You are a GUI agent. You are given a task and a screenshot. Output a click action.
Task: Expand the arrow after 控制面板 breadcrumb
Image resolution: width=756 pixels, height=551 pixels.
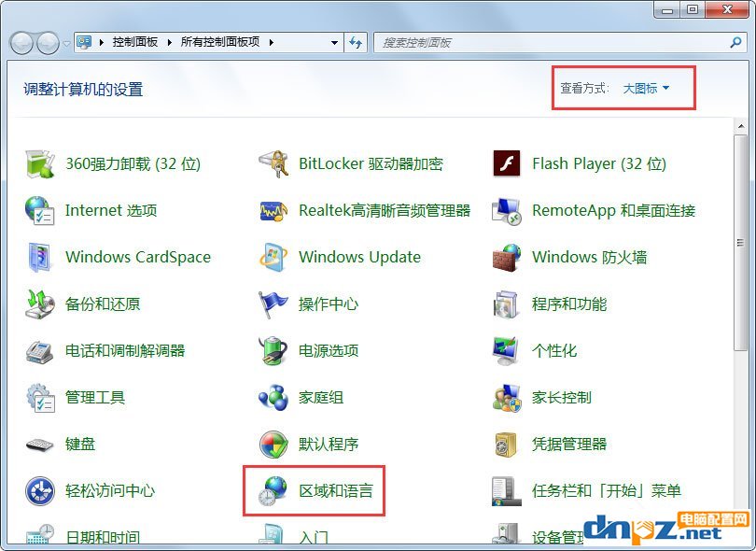pos(169,42)
